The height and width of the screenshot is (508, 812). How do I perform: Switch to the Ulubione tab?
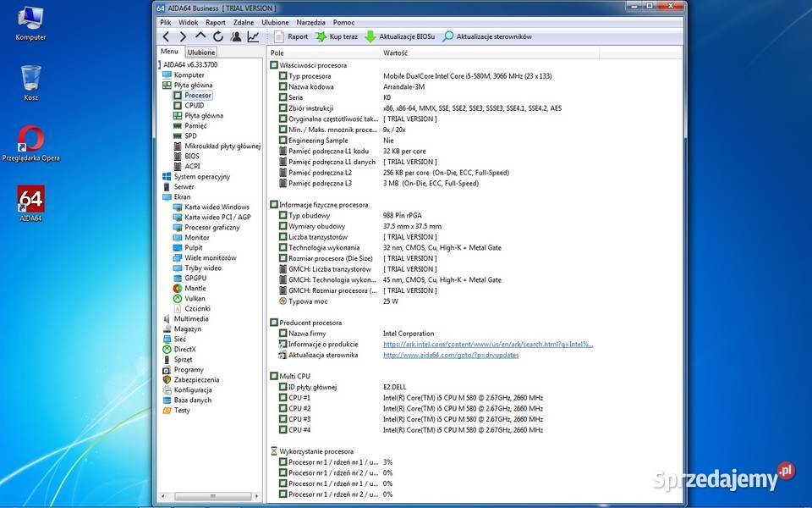[201, 52]
